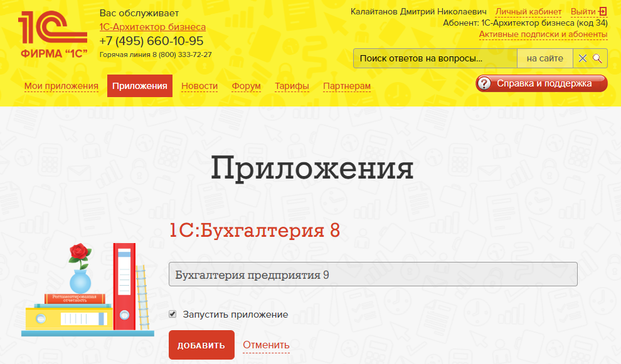This screenshot has height=364, width=621.
Task: Go to the 'Новости' section
Action: pyautogui.click(x=199, y=86)
